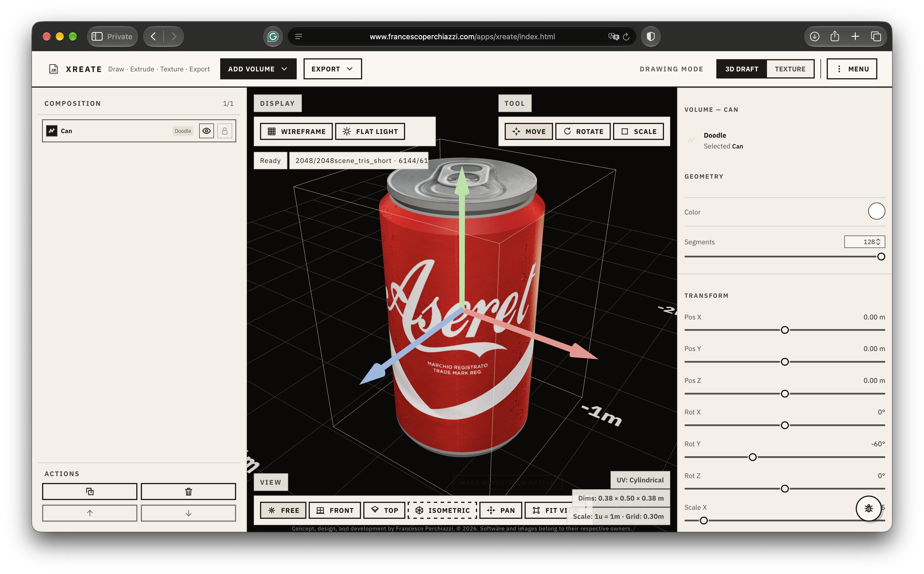Click the Doodle tag on Can layer
Screen dimensions: 924x574
(x=183, y=131)
